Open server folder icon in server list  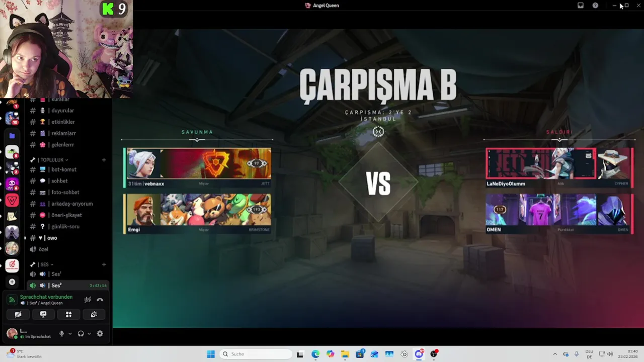(12, 136)
